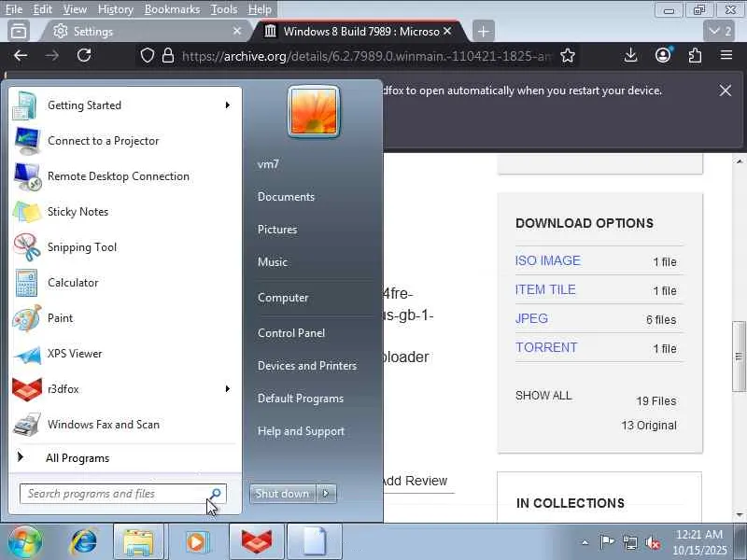Expand r3dfox jump list arrow

tap(228, 389)
